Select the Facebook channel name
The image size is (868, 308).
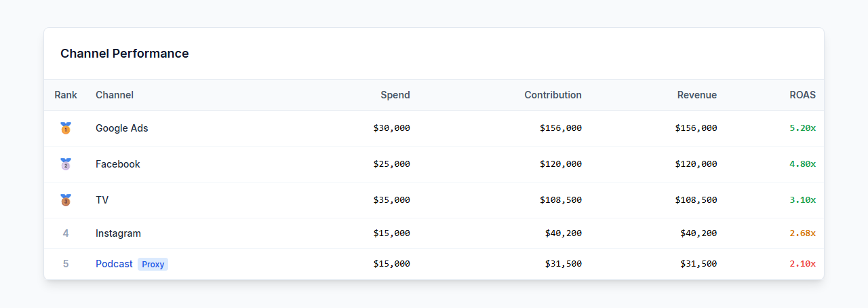point(118,164)
